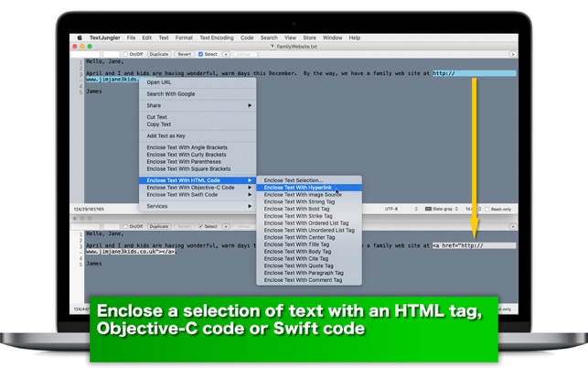Viewport: 588px width, 368px height.
Task: Open the Text Encoding menu
Action: pos(217,38)
